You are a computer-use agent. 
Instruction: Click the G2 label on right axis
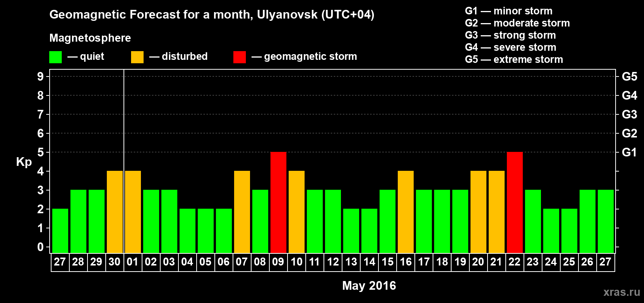pyautogui.click(x=629, y=133)
